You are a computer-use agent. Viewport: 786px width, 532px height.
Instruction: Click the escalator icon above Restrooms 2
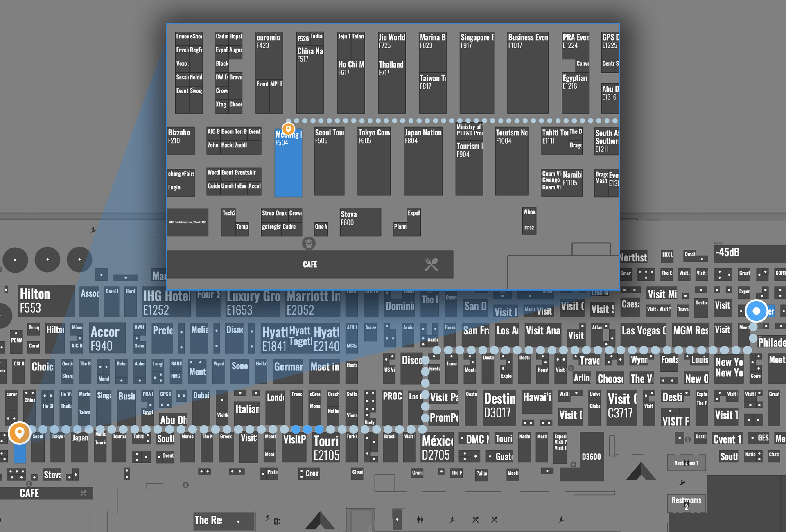(682, 483)
